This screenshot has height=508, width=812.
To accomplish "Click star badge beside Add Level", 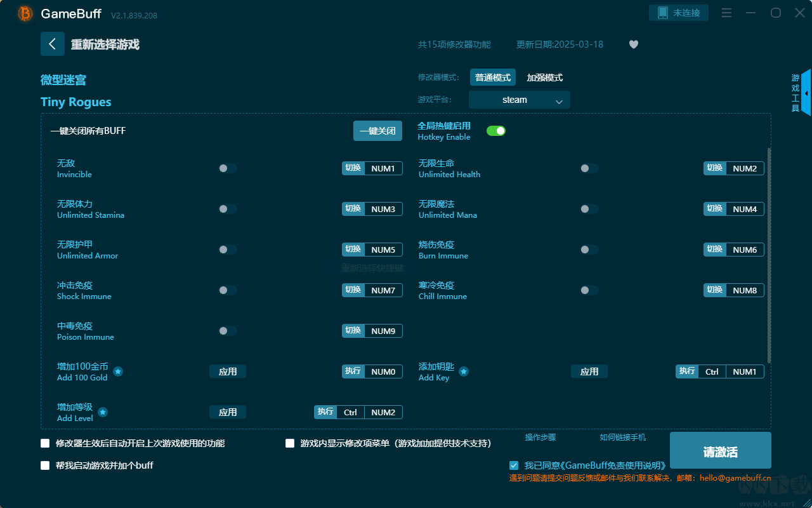I will pos(103,412).
